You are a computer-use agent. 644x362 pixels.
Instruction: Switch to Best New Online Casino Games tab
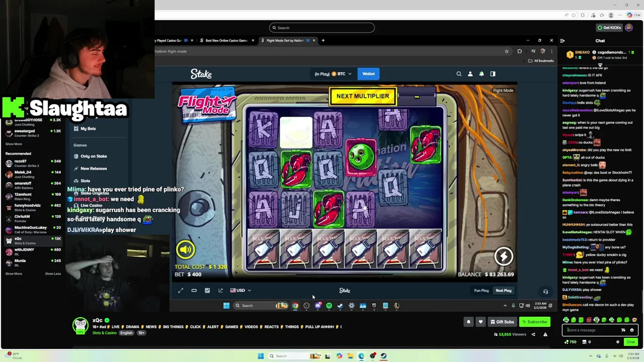tap(226, 41)
